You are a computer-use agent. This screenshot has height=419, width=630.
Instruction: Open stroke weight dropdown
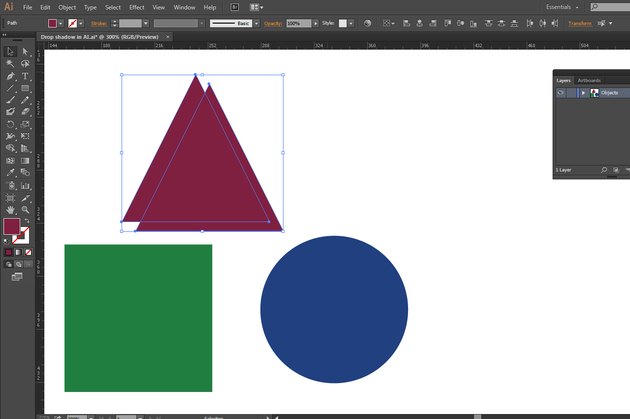[x=146, y=23]
